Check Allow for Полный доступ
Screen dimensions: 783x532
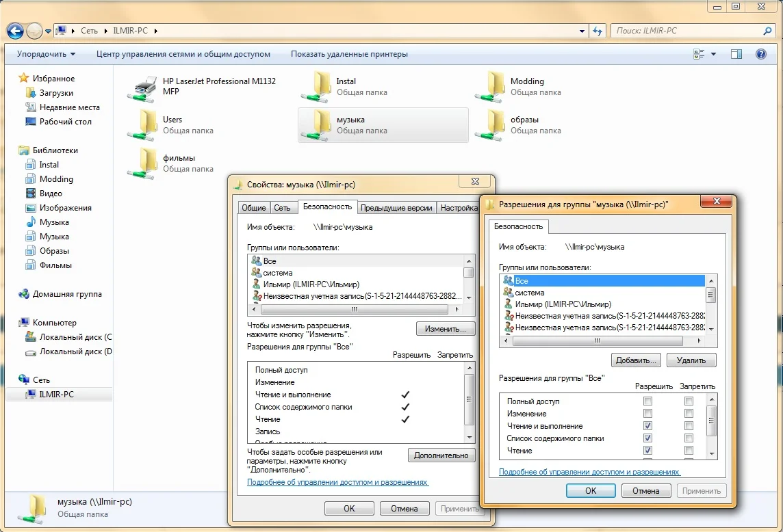647,401
